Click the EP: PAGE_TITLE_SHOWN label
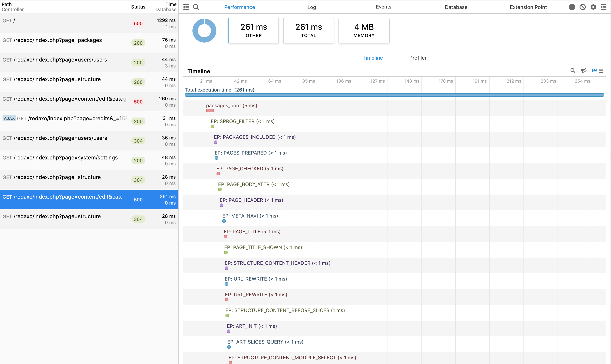The height and width of the screenshot is (364, 611). point(263,247)
